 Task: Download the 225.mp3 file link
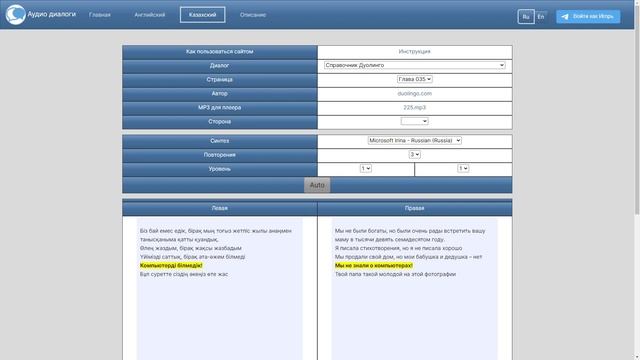click(414, 107)
